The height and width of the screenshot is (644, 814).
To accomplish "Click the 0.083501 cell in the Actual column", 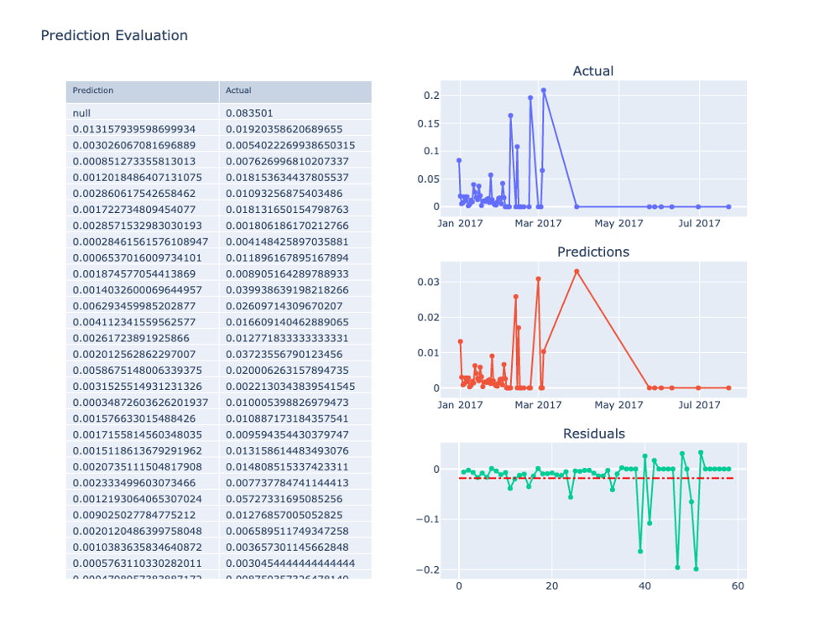I will tap(249, 112).
